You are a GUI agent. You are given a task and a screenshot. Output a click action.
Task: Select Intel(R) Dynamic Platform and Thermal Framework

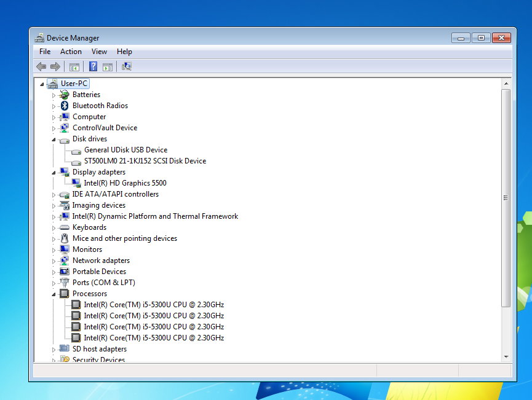(x=155, y=216)
